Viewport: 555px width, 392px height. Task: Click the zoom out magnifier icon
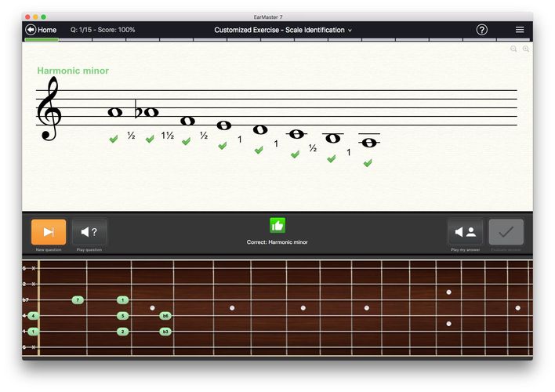click(x=514, y=49)
